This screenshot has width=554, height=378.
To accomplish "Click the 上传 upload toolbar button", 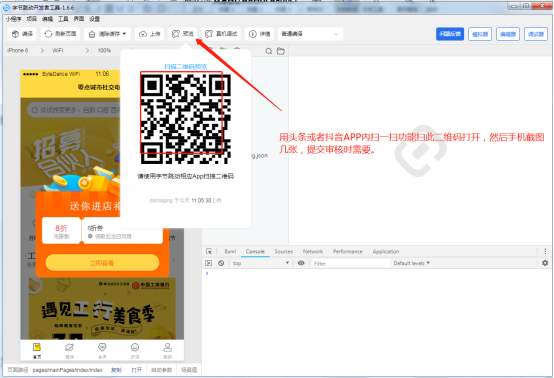I will [x=149, y=34].
